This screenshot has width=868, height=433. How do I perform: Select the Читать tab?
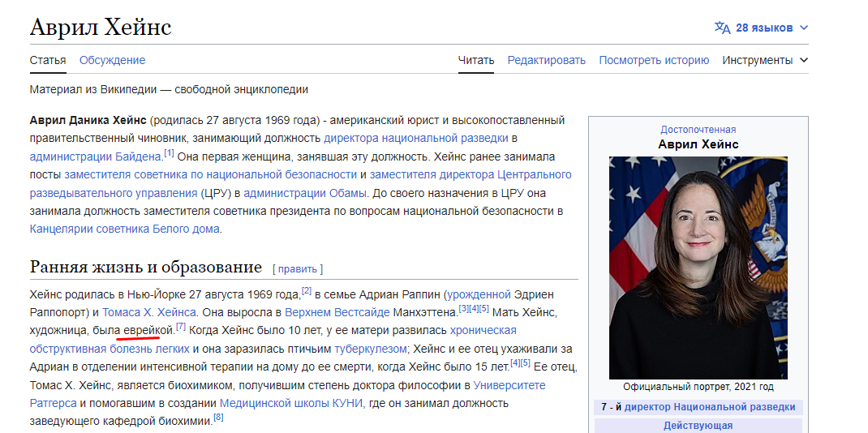[475, 60]
